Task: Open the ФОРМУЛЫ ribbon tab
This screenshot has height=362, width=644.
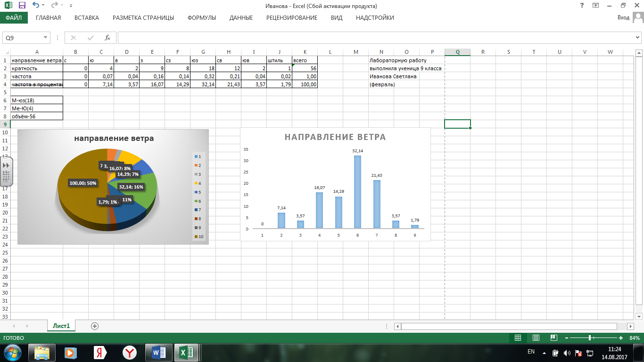Action: [202, 18]
